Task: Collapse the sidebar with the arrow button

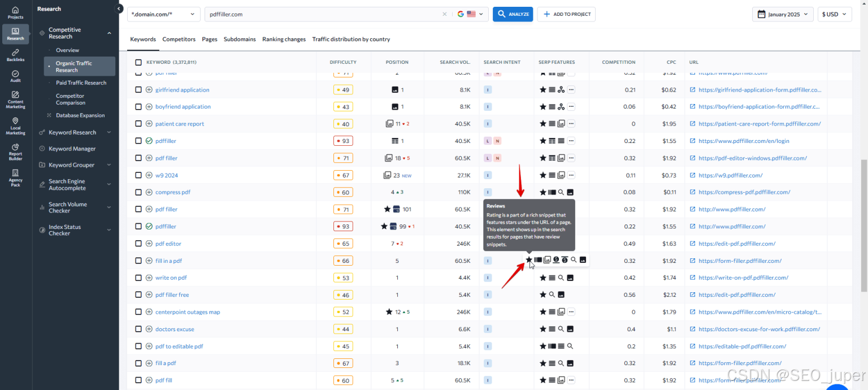Action: click(119, 8)
